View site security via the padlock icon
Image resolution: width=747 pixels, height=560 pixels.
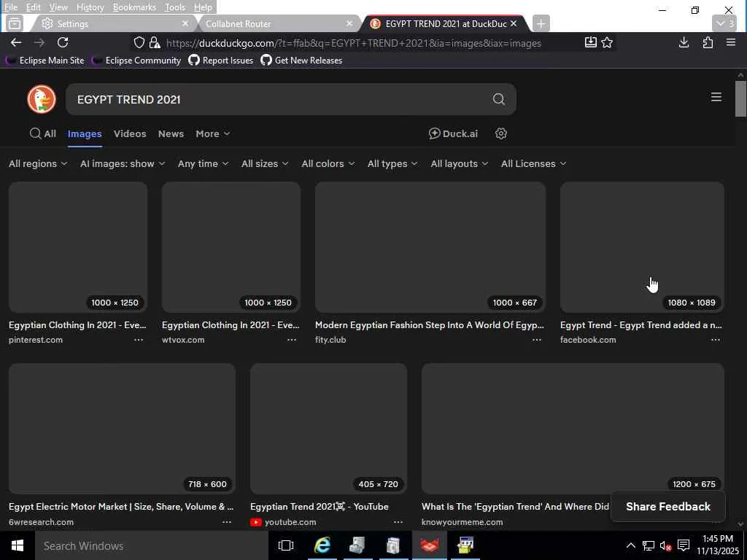pos(155,43)
